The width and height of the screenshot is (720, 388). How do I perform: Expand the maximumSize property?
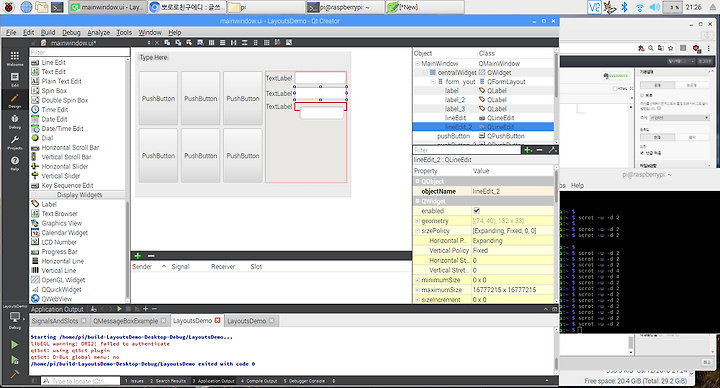pyautogui.click(x=417, y=290)
